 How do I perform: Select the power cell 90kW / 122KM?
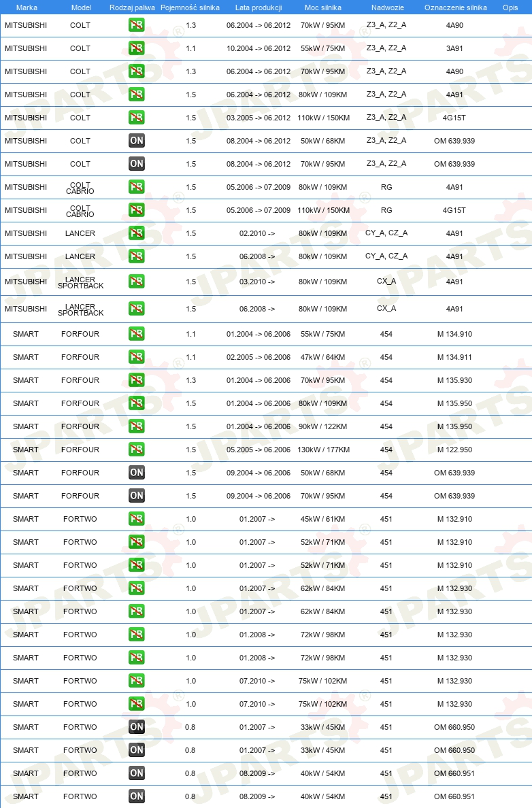pos(322,426)
